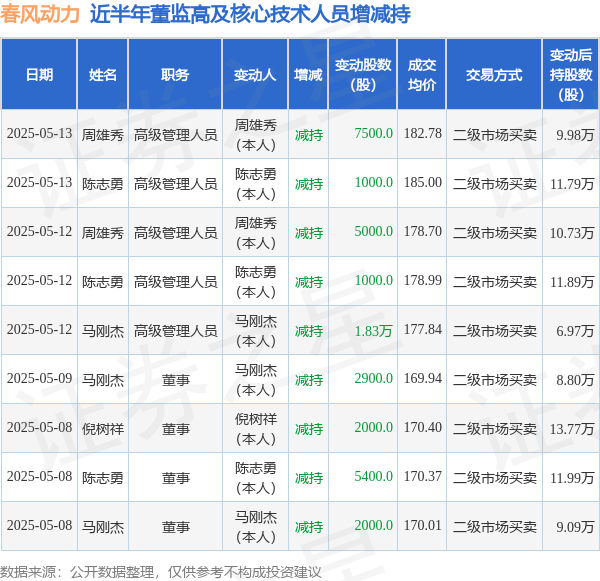The width and height of the screenshot is (600, 581).
Task: Click 倪树祥(本人) in the 变动人 column
Action: (x=255, y=429)
